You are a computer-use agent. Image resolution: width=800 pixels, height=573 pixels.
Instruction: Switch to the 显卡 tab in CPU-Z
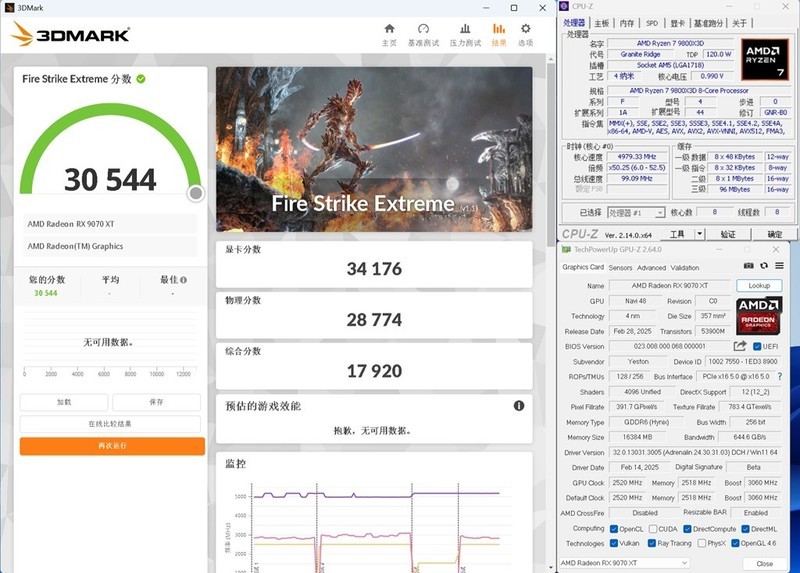(677, 23)
